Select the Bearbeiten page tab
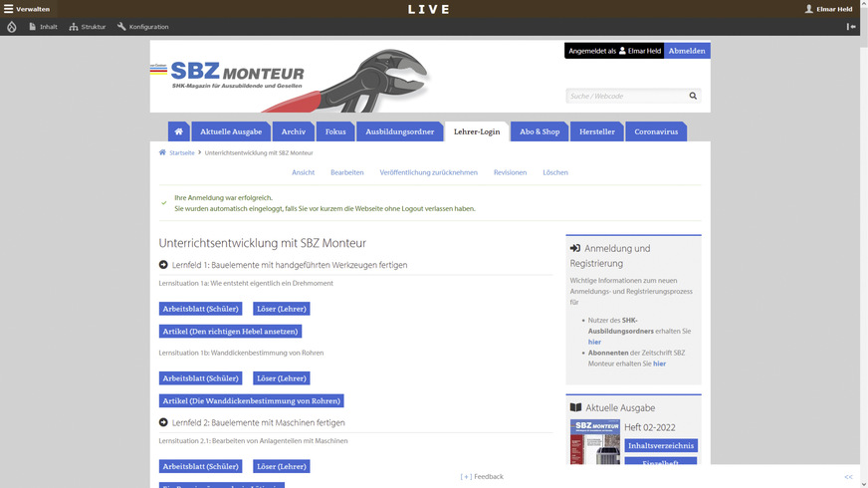Screen dimensions: 868x488 (346, 172)
